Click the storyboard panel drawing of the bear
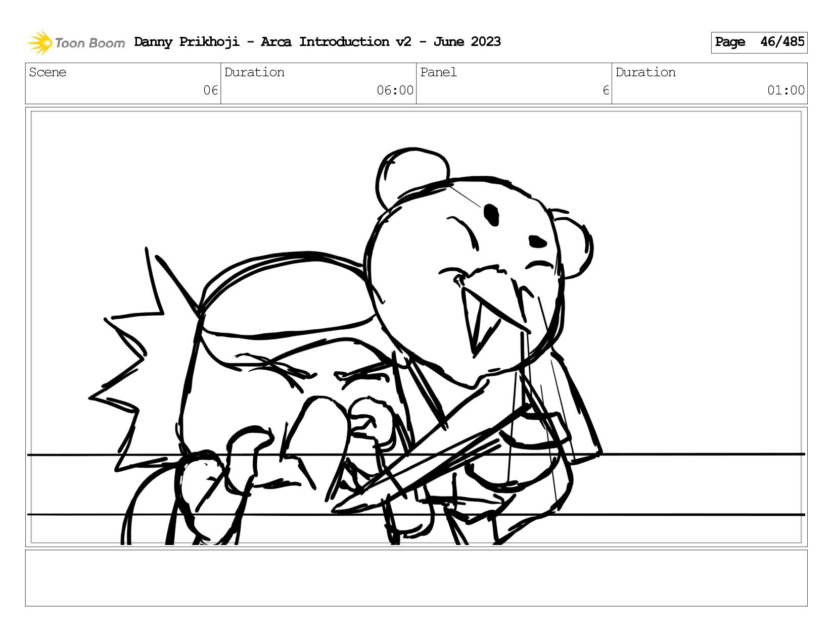 click(416, 327)
